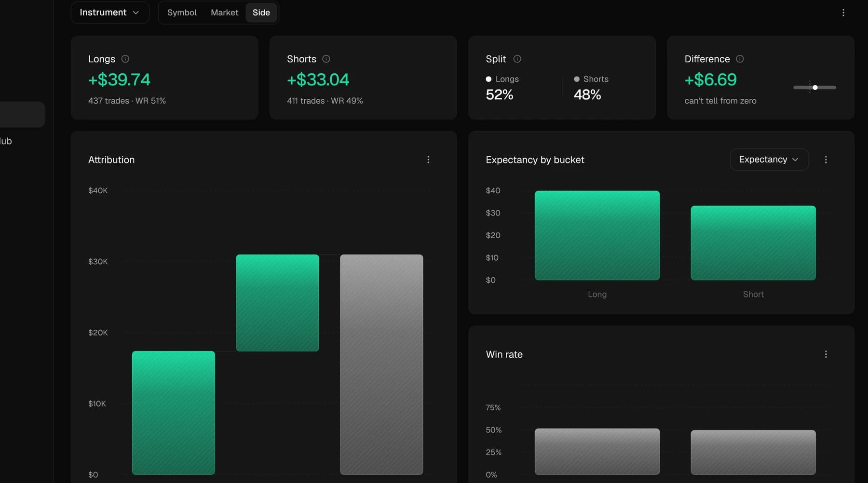Click the 48% Shorts split value
The image size is (868, 483).
tap(587, 94)
